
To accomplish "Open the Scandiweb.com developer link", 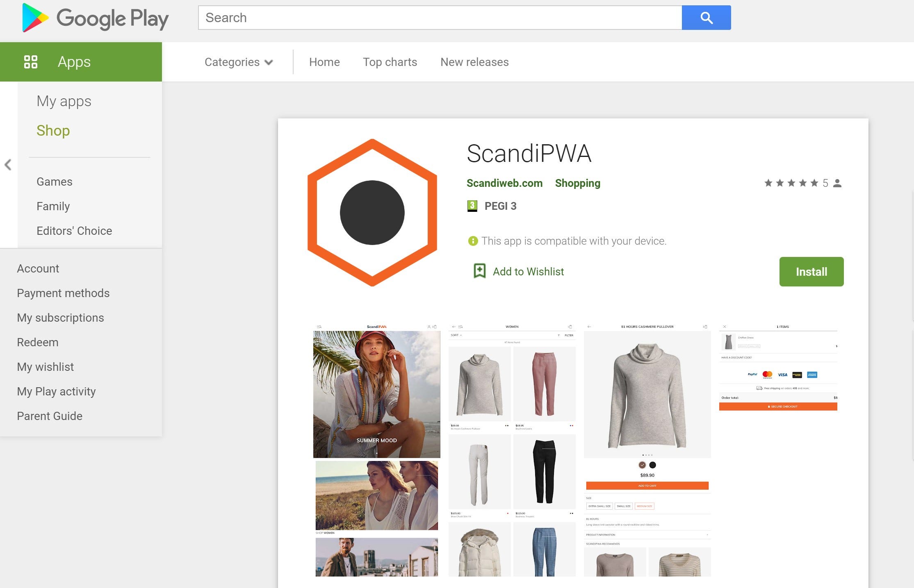I will pyautogui.click(x=504, y=183).
